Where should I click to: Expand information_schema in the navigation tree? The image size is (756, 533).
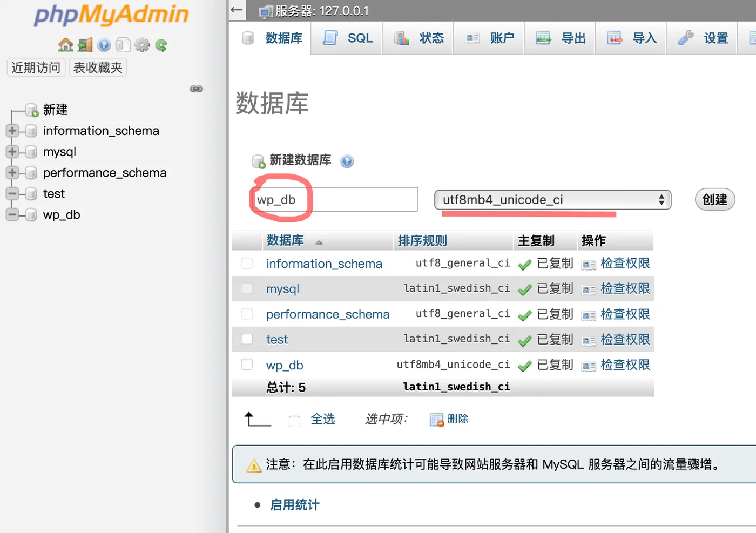(12, 131)
